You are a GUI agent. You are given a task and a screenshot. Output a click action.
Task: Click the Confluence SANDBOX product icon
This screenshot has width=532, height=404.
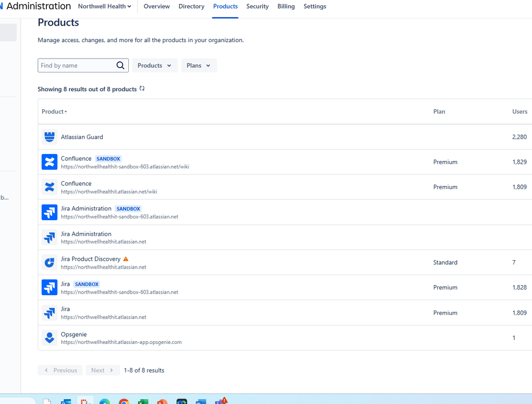tap(50, 162)
